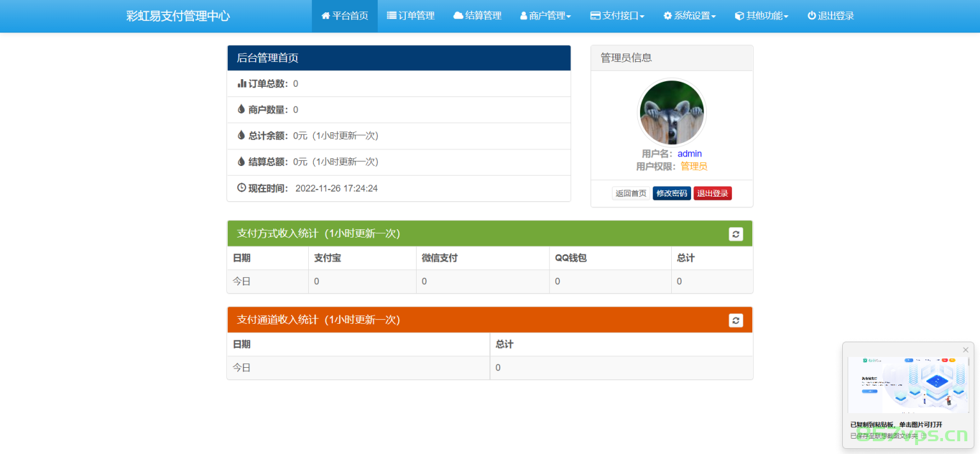
Task: Click the credit card icon by 支付接口
Action: (595, 16)
